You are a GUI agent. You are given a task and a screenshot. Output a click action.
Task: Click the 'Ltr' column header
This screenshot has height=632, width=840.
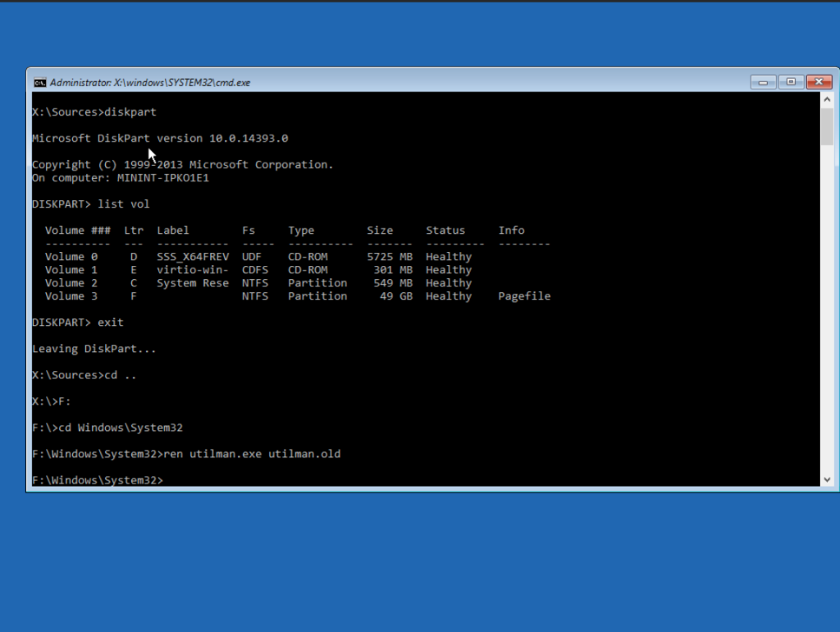pyautogui.click(x=134, y=231)
